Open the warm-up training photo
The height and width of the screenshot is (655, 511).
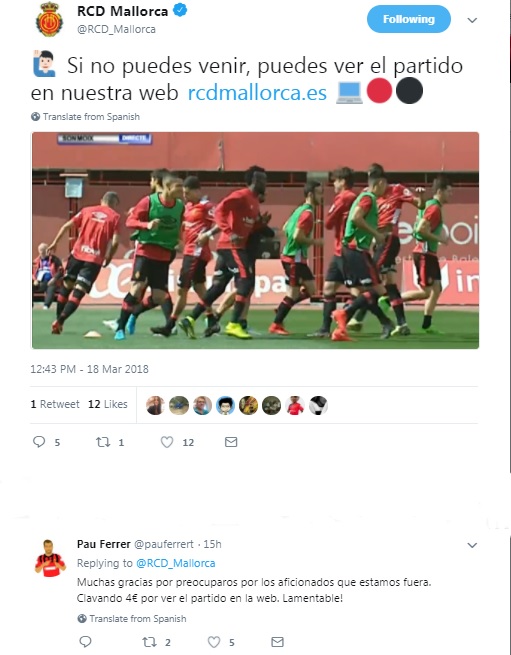pos(255,240)
